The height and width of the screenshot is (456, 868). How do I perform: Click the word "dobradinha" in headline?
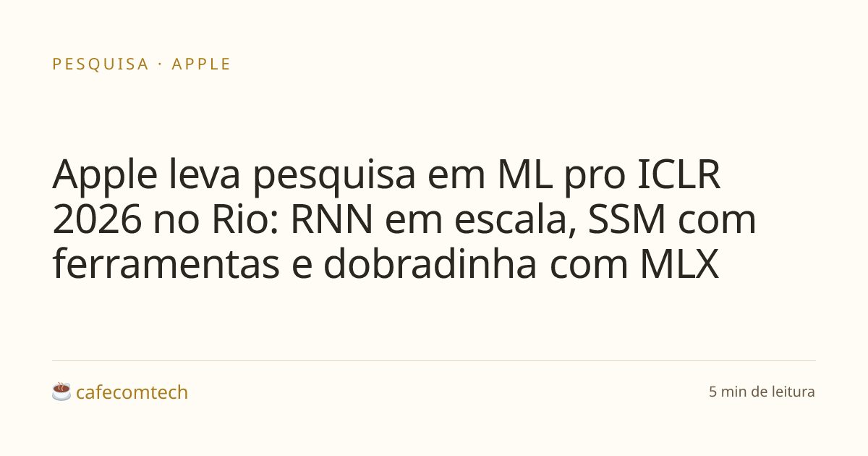tap(430, 265)
